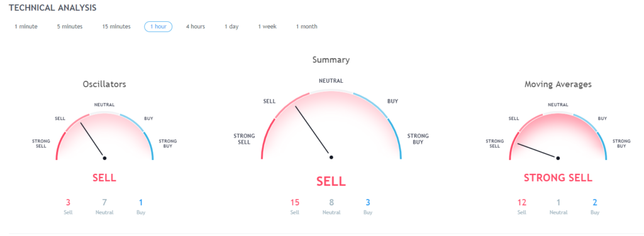Click Summary sell count of 15
644x236 pixels.
pos(295,202)
